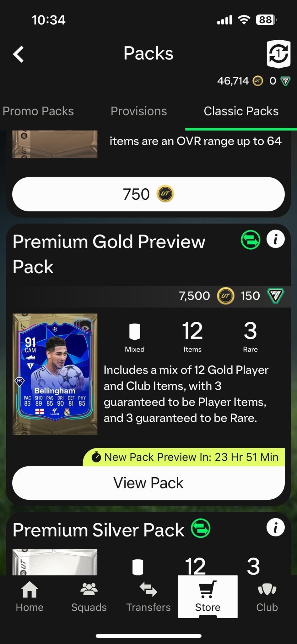Tap the FC Points balance icon

click(285, 81)
